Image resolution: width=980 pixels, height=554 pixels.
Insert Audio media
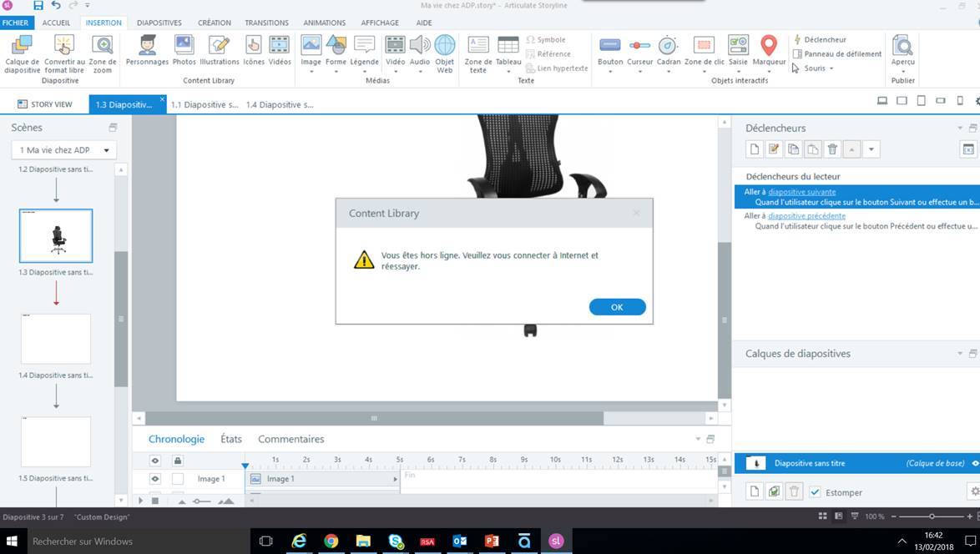tap(420, 50)
